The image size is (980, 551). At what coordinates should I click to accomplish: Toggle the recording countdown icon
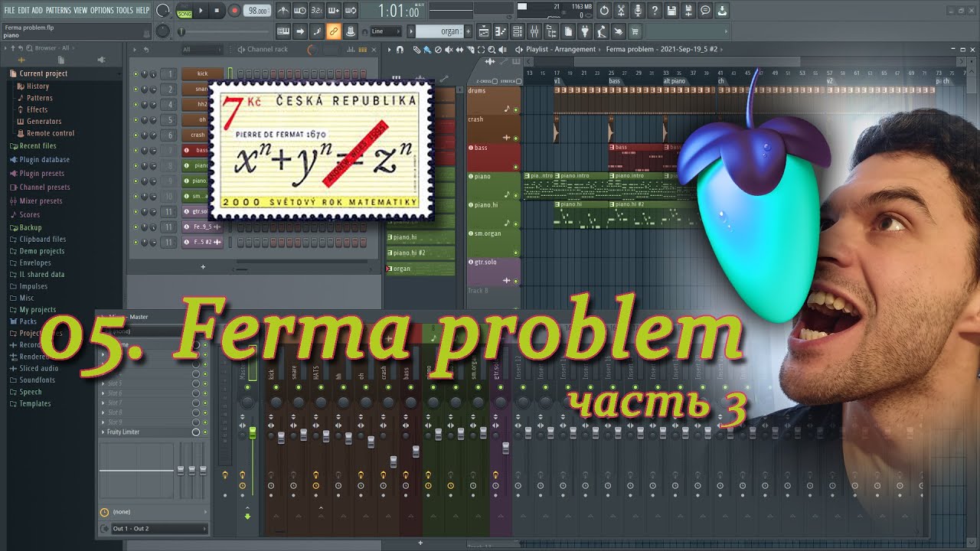tap(317, 11)
